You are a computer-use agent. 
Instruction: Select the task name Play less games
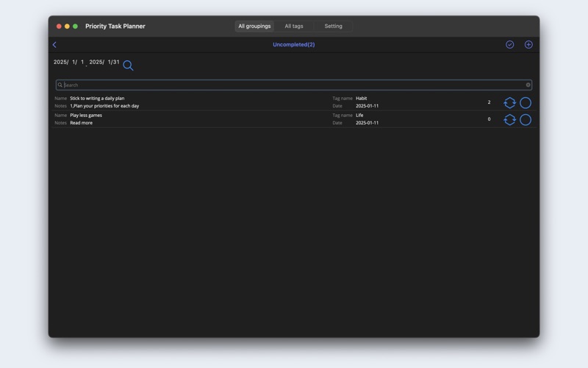pos(86,116)
